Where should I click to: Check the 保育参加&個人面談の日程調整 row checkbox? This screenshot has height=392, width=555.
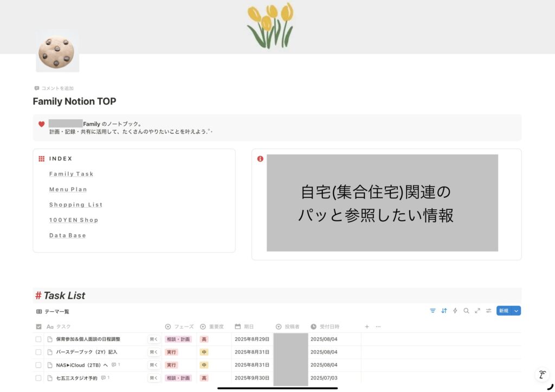(x=38, y=339)
